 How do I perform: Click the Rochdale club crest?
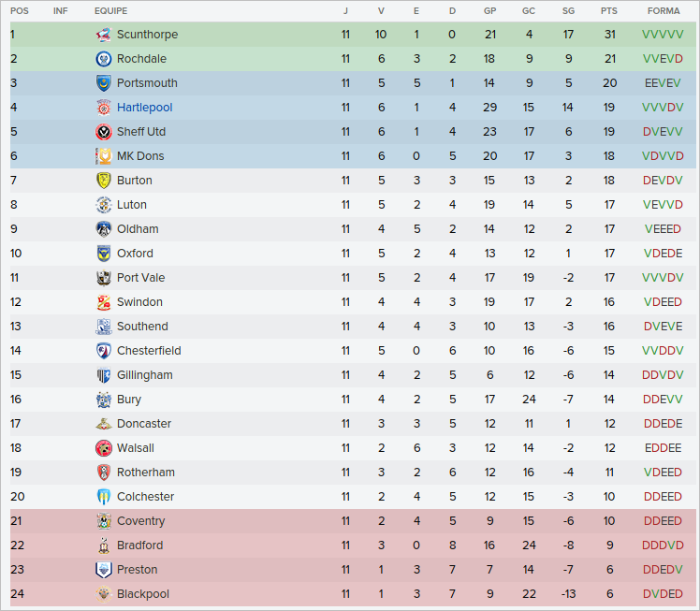pos(104,59)
